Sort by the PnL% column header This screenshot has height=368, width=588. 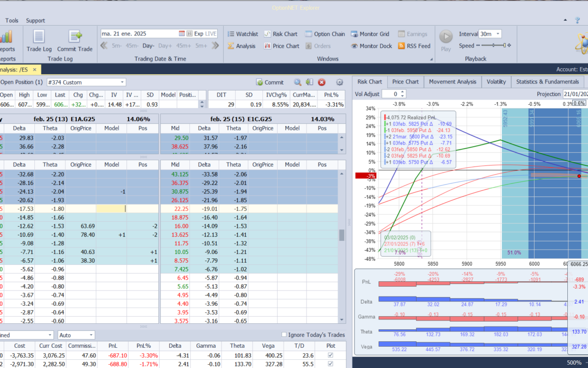[x=143, y=346]
